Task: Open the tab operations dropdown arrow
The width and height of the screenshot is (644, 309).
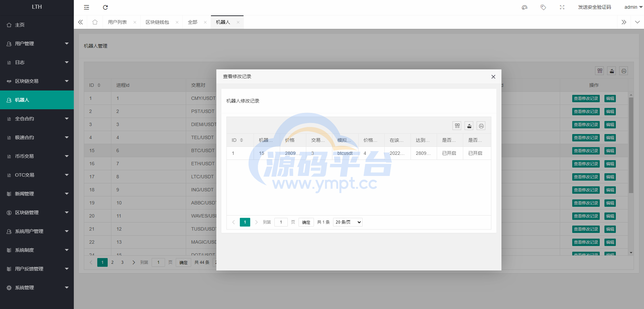Action: click(x=637, y=22)
